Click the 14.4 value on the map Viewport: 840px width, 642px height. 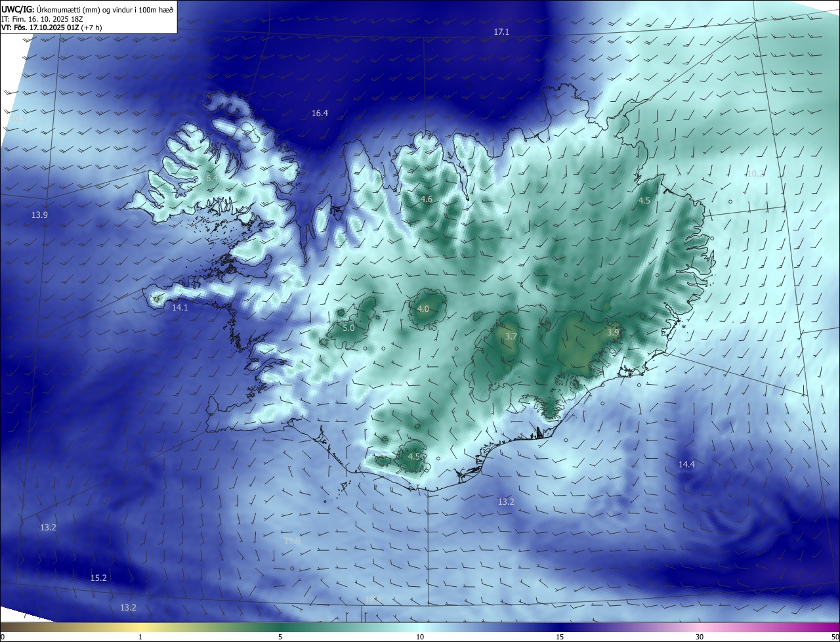click(686, 464)
